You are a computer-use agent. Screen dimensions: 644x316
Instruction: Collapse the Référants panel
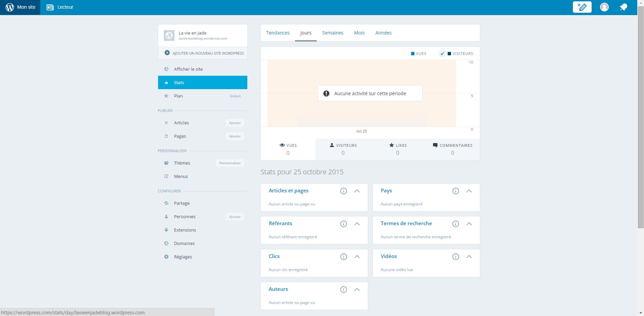tap(357, 224)
